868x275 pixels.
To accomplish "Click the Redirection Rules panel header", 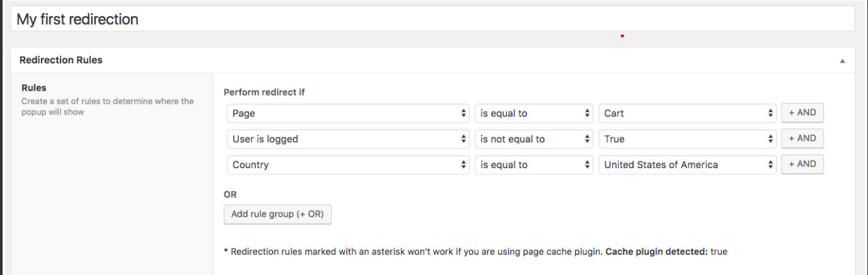I will (61, 60).
